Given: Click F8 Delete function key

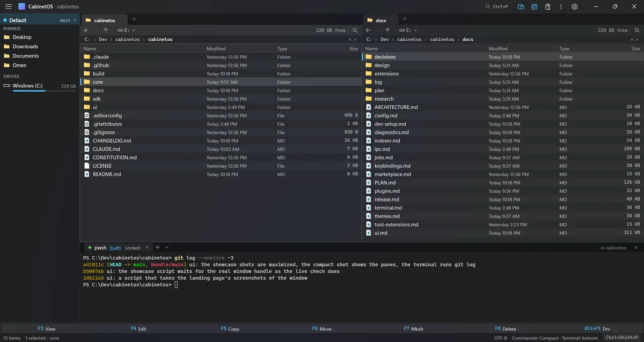Looking at the screenshot, I should (505, 329).
